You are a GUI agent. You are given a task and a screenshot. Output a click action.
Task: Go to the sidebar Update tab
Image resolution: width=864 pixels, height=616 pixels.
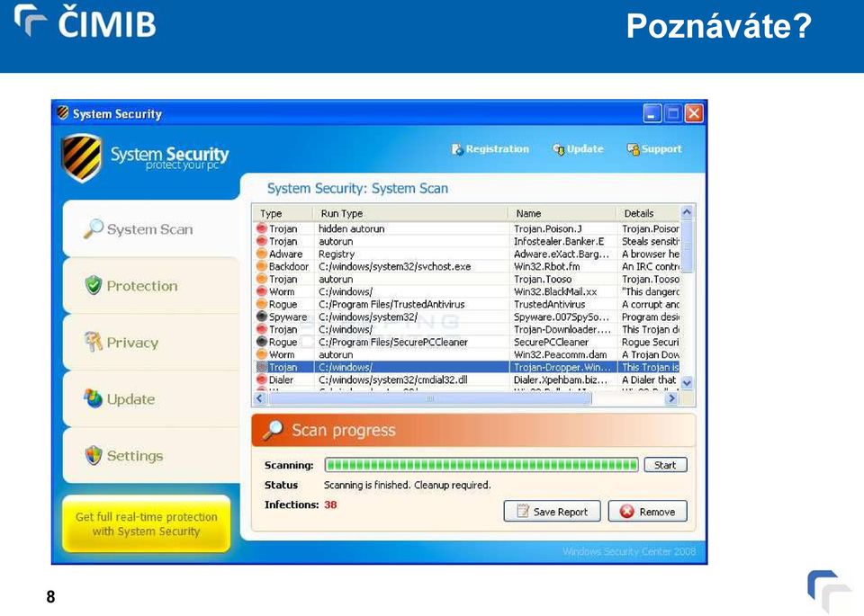[151, 398]
